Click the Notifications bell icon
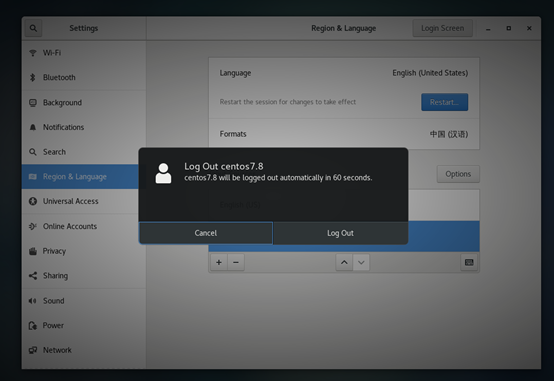 (x=33, y=127)
